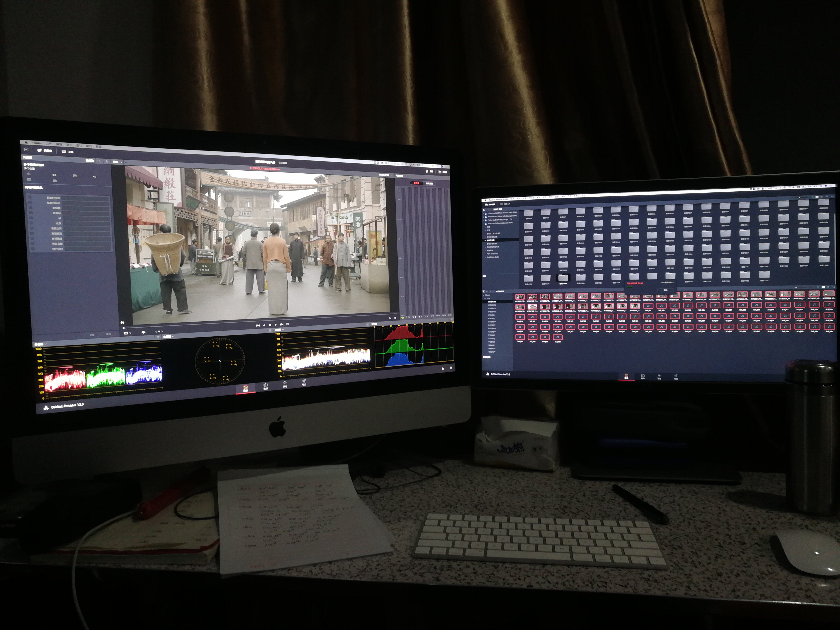840x630 pixels.
Task: Switch audio panel to the waveform toggle
Action: pyautogui.click(x=430, y=183)
